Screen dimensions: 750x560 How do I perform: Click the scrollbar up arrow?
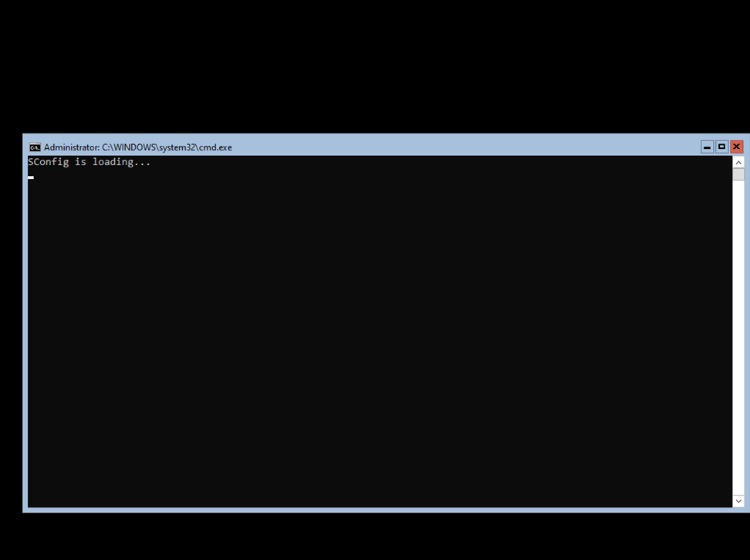point(738,163)
